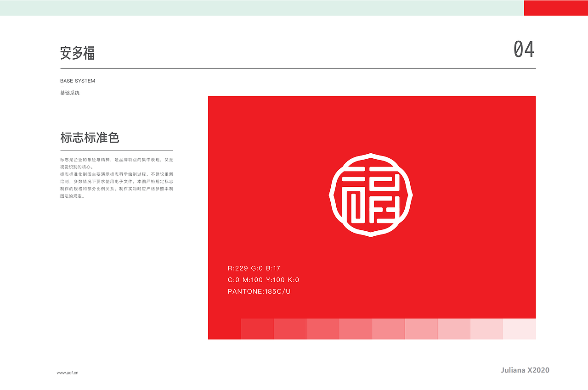588x390 pixels.
Task: Click the white circular logo emblem
Action: point(371,195)
